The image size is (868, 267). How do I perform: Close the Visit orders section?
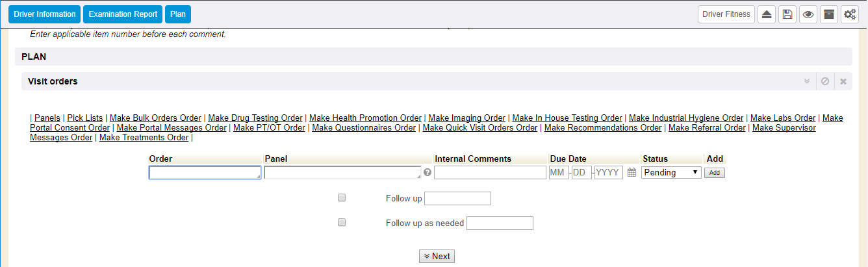click(x=843, y=81)
